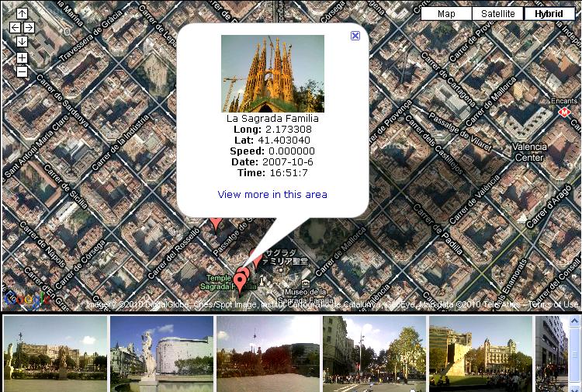This screenshot has height=392, width=582.
Task: Pan the map left with the arrow
Action: coord(15,27)
